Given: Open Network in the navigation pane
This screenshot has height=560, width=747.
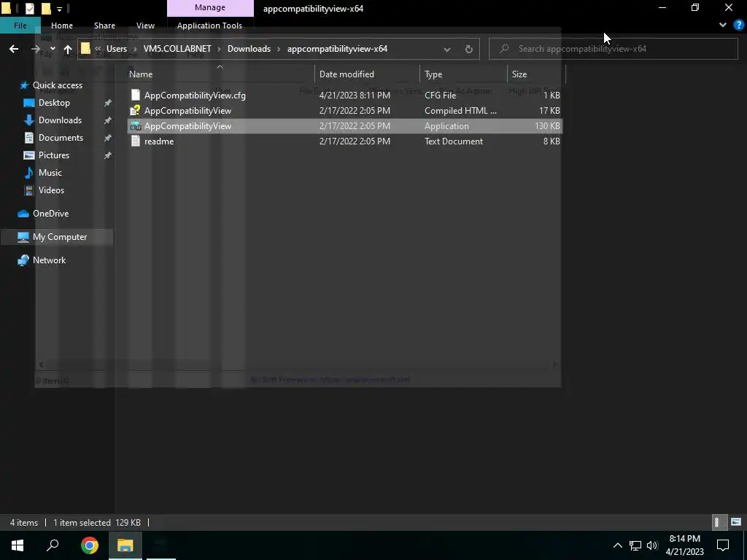Looking at the screenshot, I should tap(49, 260).
